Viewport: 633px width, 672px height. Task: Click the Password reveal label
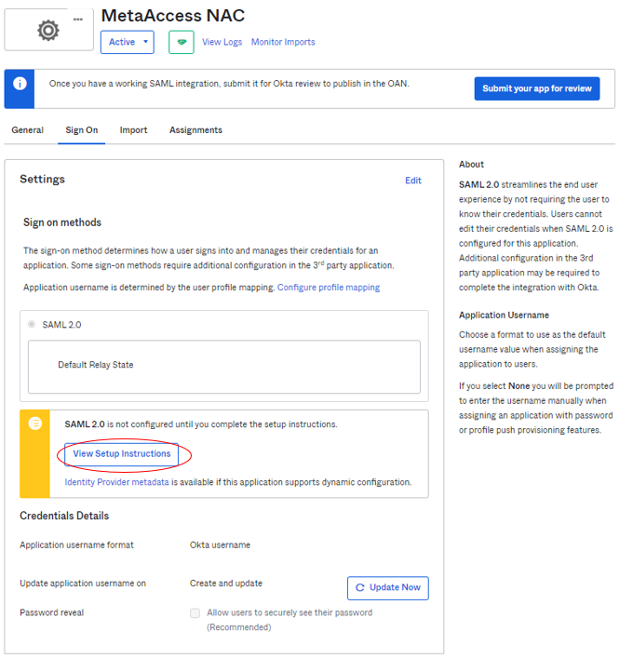[x=52, y=612]
